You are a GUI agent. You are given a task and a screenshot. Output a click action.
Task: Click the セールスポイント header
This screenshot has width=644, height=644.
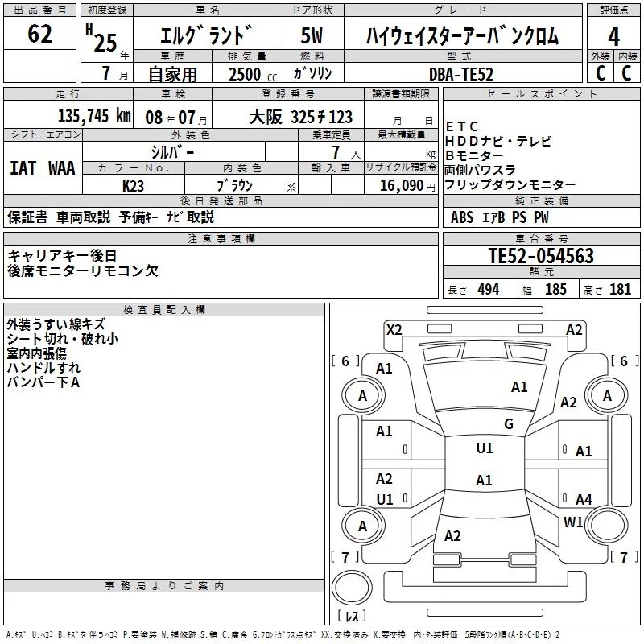click(x=541, y=94)
